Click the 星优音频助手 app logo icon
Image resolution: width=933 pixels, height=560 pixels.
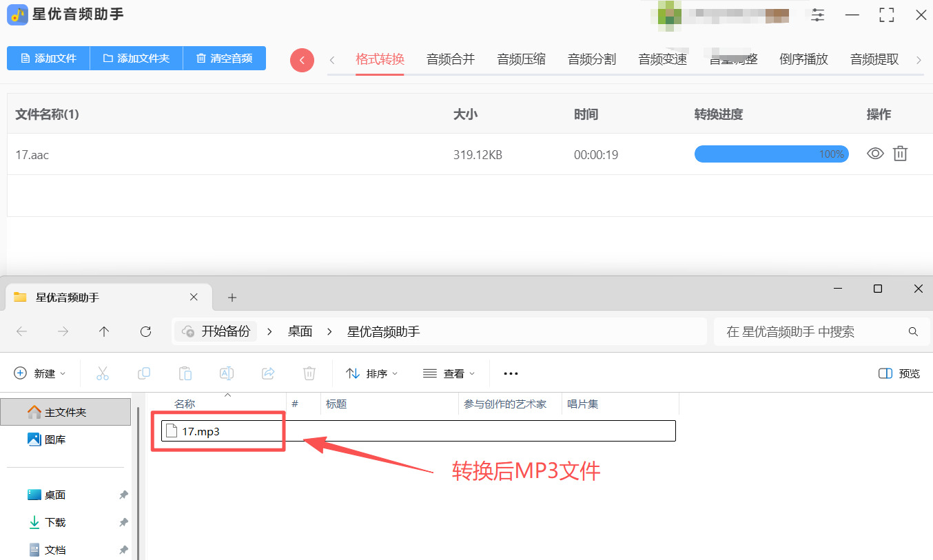tap(17, 14)
